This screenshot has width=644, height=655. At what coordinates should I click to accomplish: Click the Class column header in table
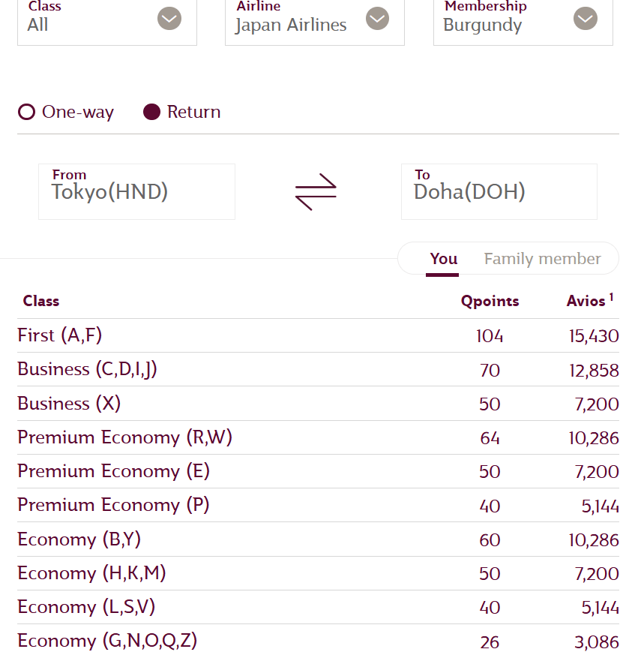tap(41, 302)
